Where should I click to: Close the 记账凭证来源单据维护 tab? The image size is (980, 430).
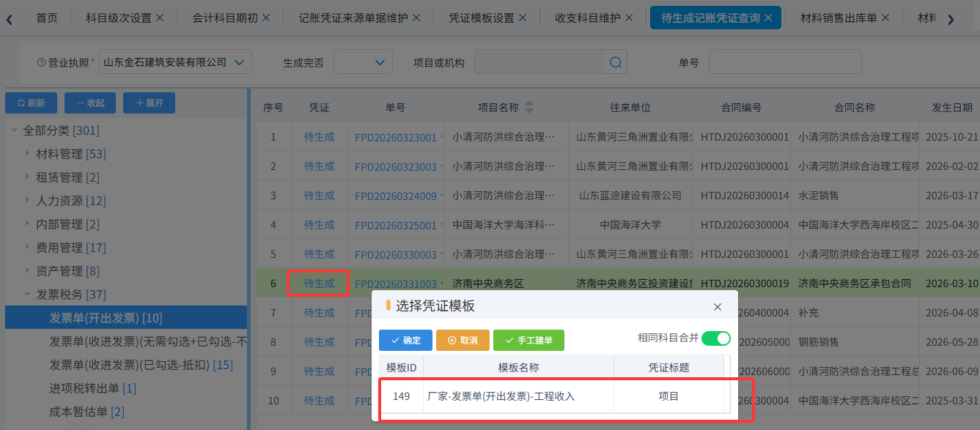(416, 18)
